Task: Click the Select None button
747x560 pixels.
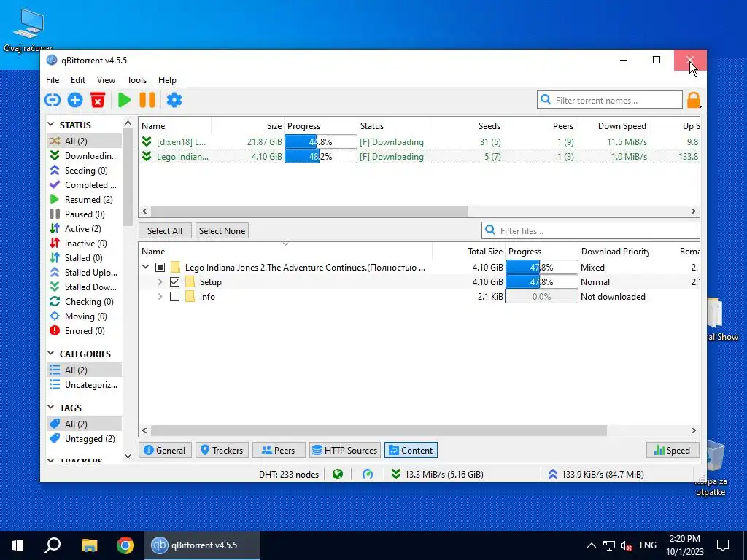Action: pyautogui.click(x=222, y=230)
